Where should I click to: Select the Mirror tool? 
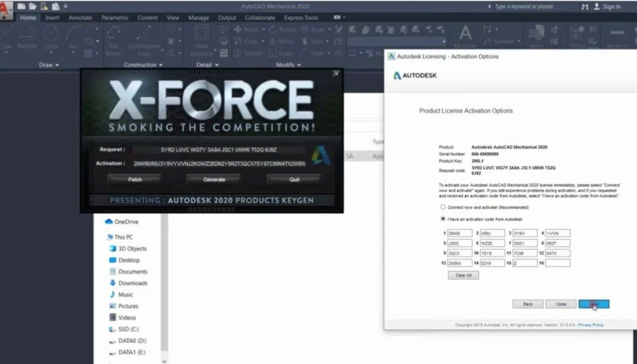282,42
